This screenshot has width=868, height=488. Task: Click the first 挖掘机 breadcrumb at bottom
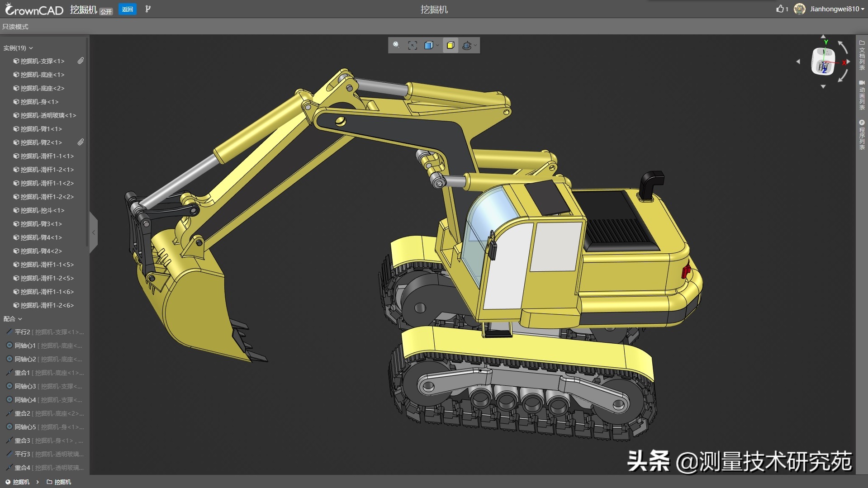[x=17, y=482]
